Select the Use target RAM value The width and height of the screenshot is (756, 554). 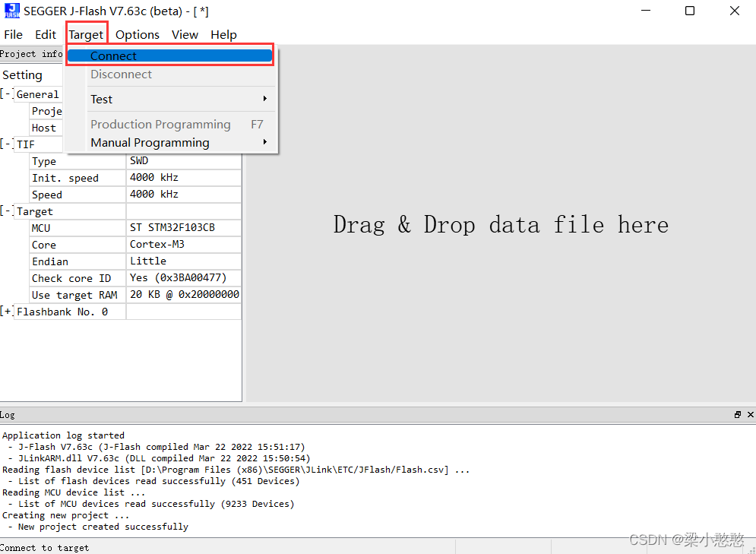(x=184, y=295)
